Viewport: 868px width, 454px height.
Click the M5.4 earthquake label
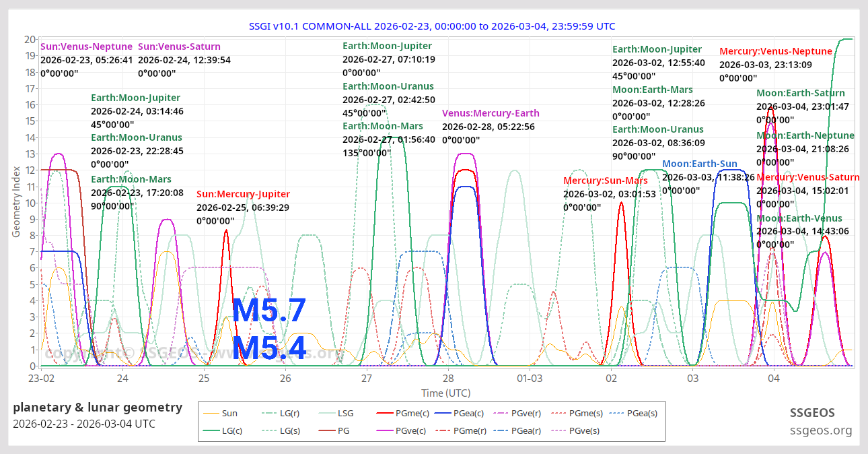(x=268, y=350)
